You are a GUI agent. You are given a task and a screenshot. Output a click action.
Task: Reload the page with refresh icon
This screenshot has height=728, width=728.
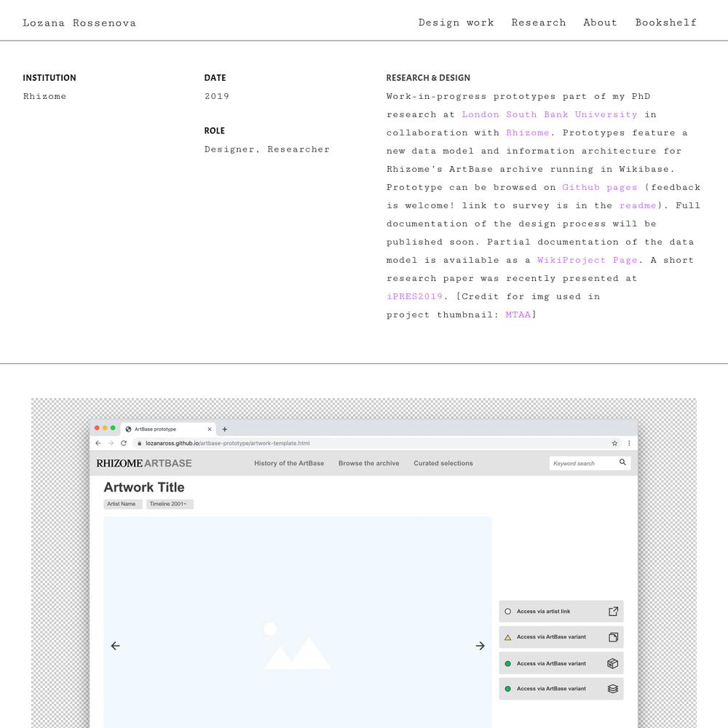pyautogui.click(x=124, y=443)
